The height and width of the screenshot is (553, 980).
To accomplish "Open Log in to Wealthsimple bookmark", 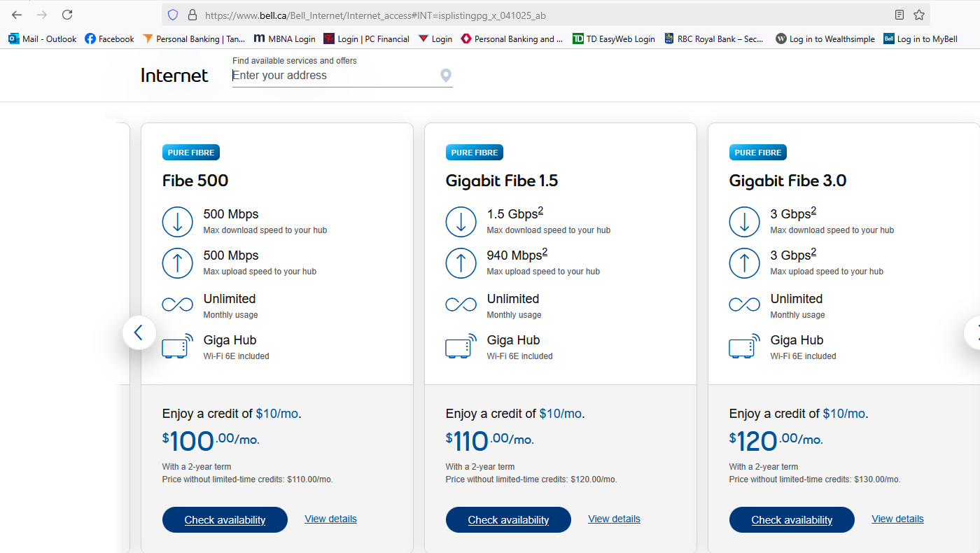I will pyautogui.click(x=825, y=39).
